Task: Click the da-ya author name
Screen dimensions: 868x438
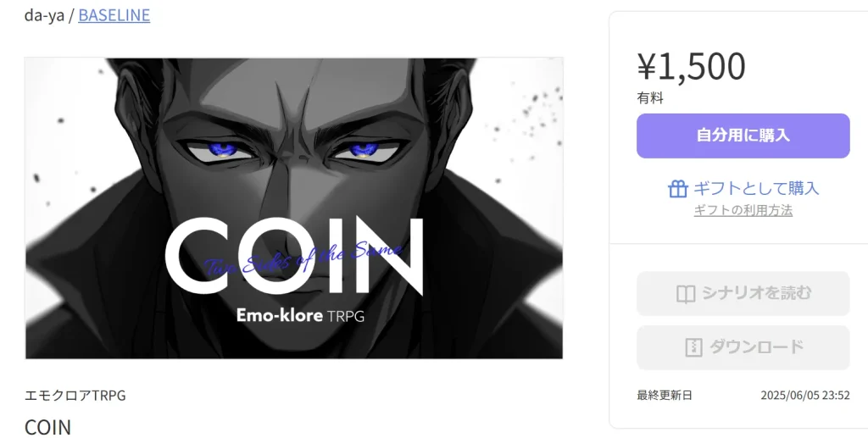Action: pos(44,15)
